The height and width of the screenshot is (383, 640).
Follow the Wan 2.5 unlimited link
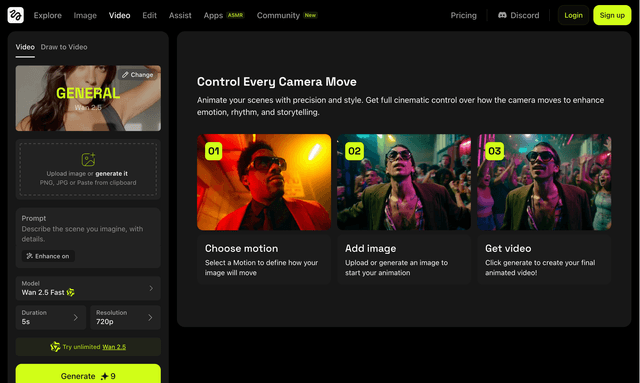click(x=114, y=347)
